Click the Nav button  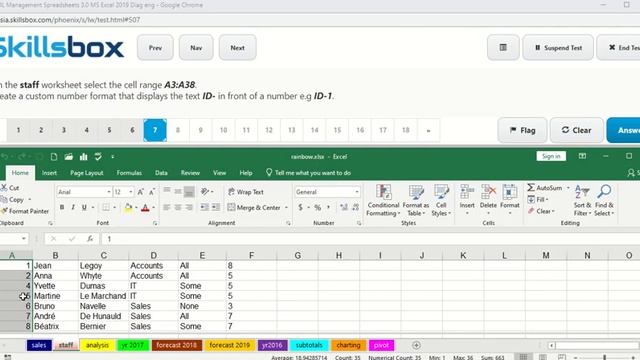coord(196,48)
